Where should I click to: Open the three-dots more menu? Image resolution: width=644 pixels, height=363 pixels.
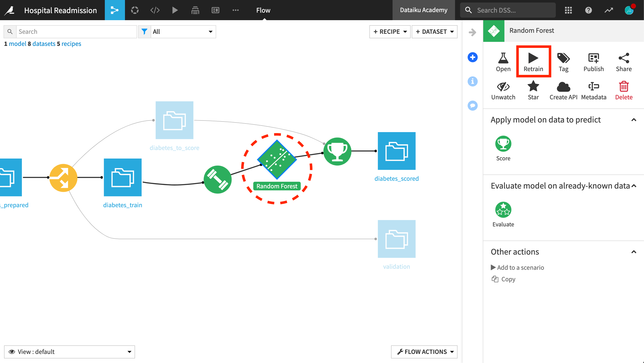click(x=236, y=10)
